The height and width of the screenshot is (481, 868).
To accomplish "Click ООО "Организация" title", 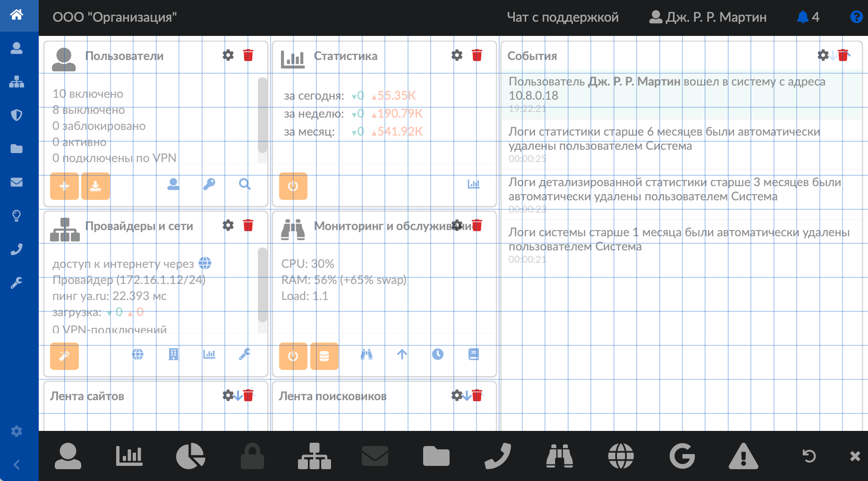I will pos(115,17).
